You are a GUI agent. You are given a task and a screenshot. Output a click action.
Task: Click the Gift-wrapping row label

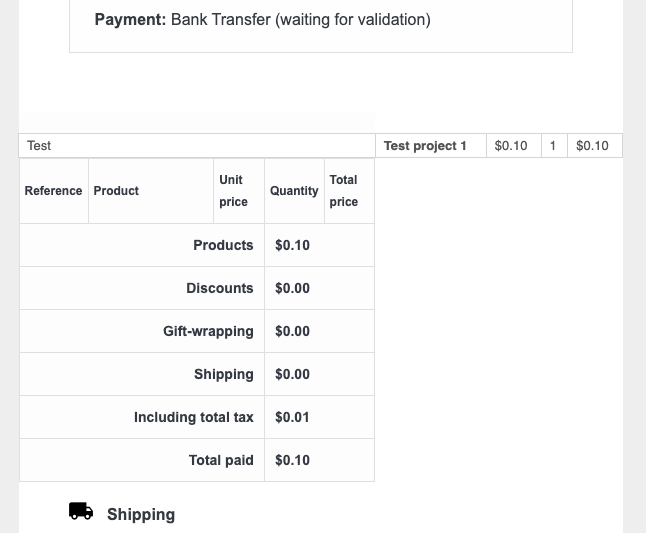tap(208, 331)
